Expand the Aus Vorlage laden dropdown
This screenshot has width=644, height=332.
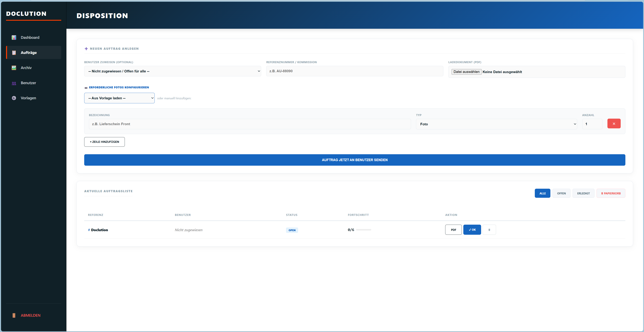119,98
